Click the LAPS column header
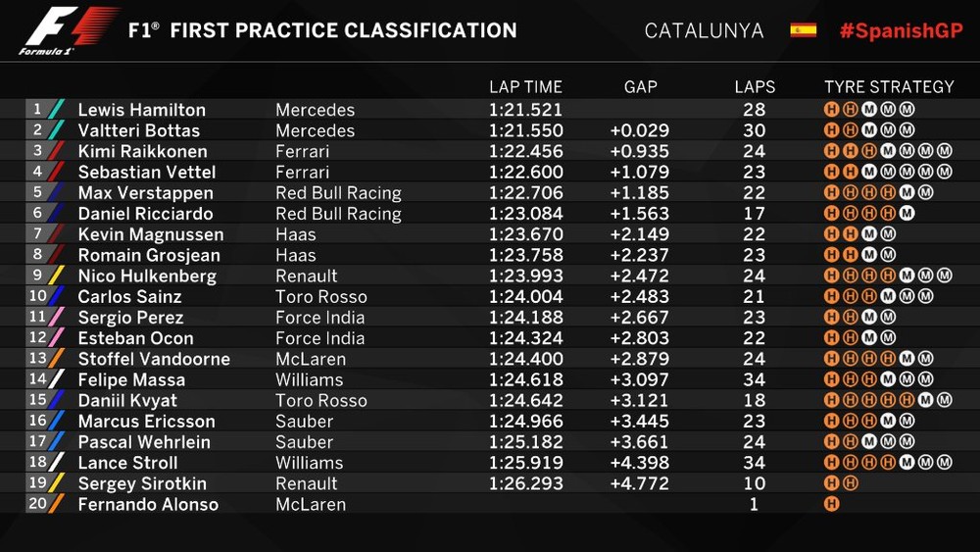 [755, 87]
